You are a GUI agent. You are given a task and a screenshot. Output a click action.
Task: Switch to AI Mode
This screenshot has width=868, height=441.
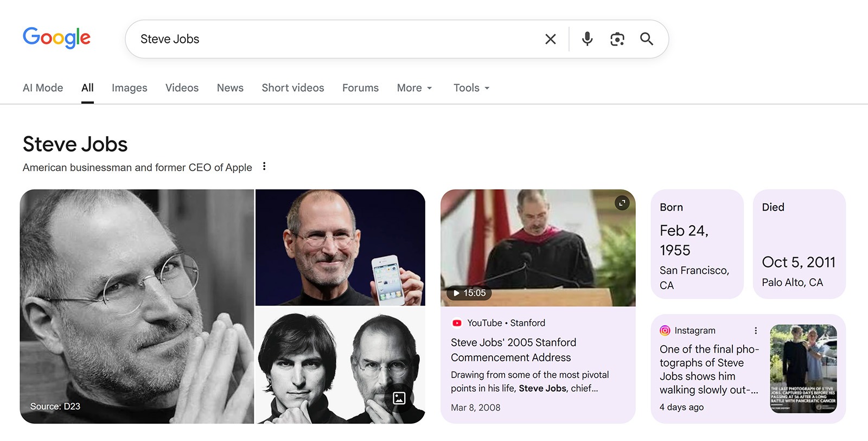pos(42,87)
